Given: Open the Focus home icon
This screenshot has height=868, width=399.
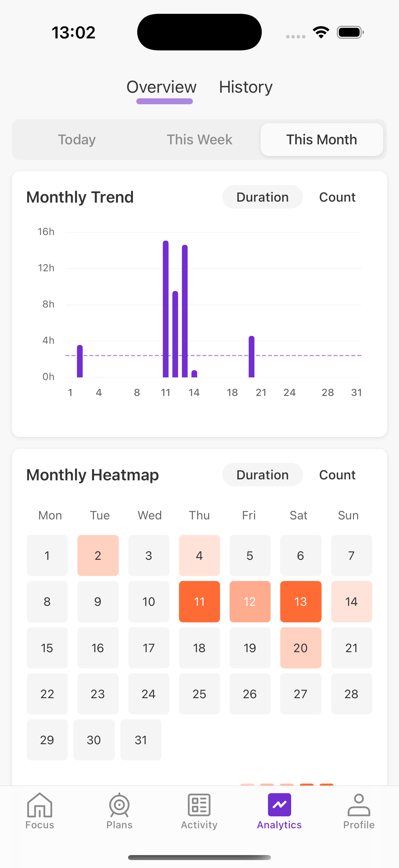Looking at the screenshot, I should tap(39, 805).
